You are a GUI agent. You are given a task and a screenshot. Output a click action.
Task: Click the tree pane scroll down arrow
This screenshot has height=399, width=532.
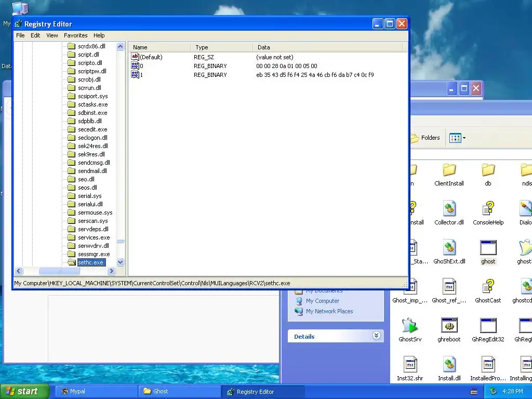click(x=120, y=262)
